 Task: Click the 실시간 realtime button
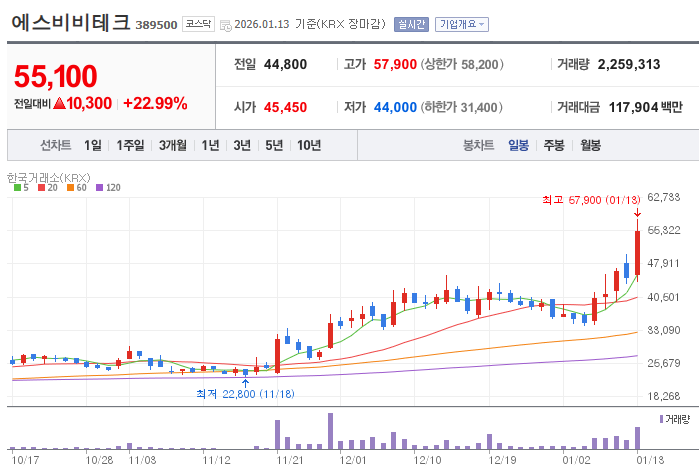click(x=411, y=24)
